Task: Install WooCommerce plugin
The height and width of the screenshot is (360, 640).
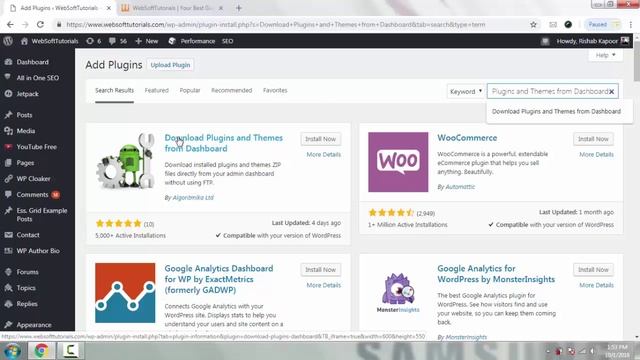Action: click(x=593, y=139)
